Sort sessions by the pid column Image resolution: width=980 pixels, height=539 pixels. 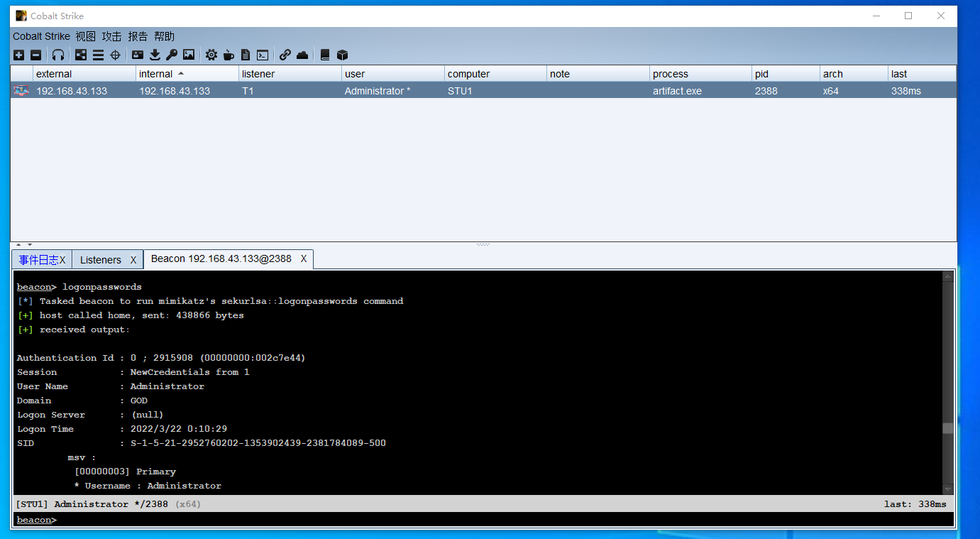[786, 74]
